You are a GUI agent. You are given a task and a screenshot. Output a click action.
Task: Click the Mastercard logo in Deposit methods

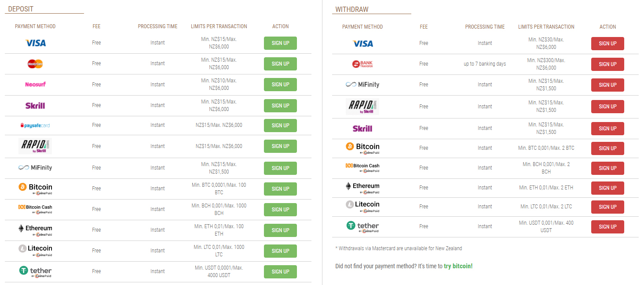[x=35, y=64]
